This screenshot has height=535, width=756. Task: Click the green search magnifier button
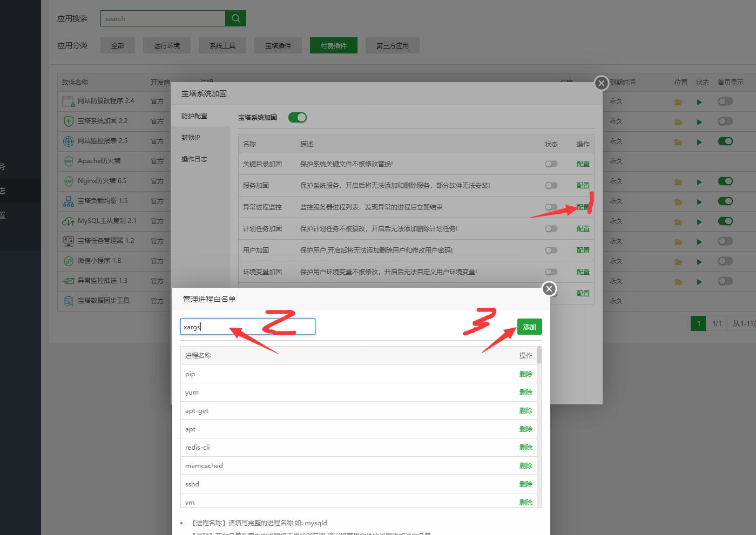pyautogui.click(x=235, y=18)
